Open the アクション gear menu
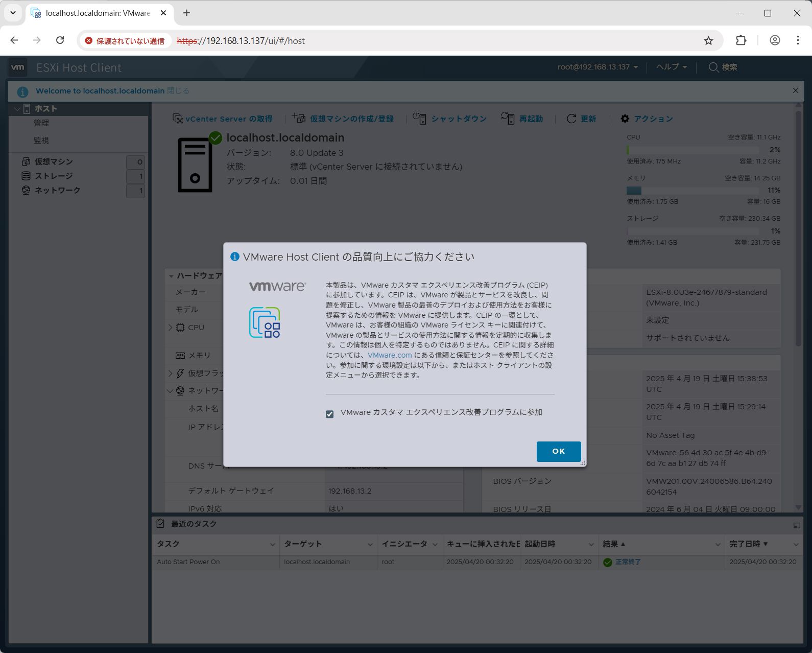This screenshot has width=812, height=653. pos(647,119)
